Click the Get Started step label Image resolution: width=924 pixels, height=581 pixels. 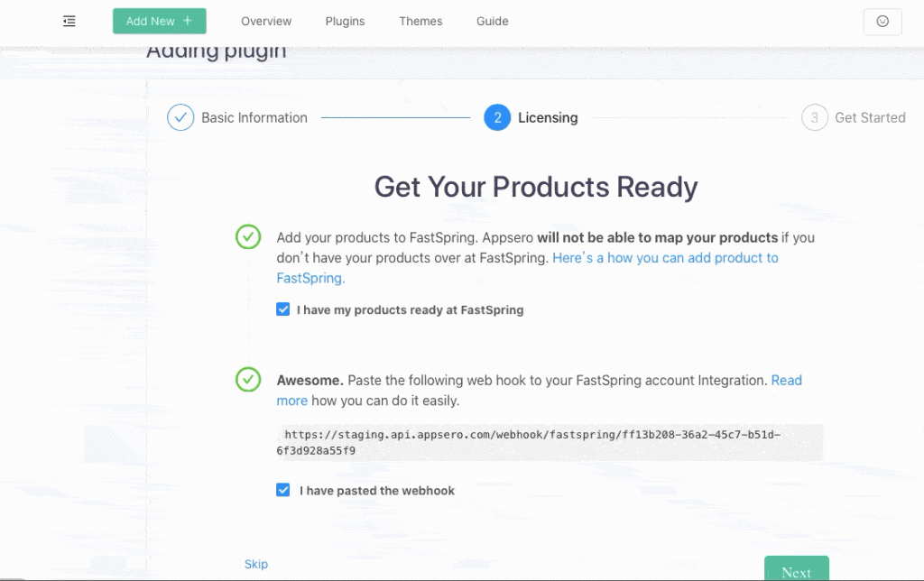tap(870, 117)
